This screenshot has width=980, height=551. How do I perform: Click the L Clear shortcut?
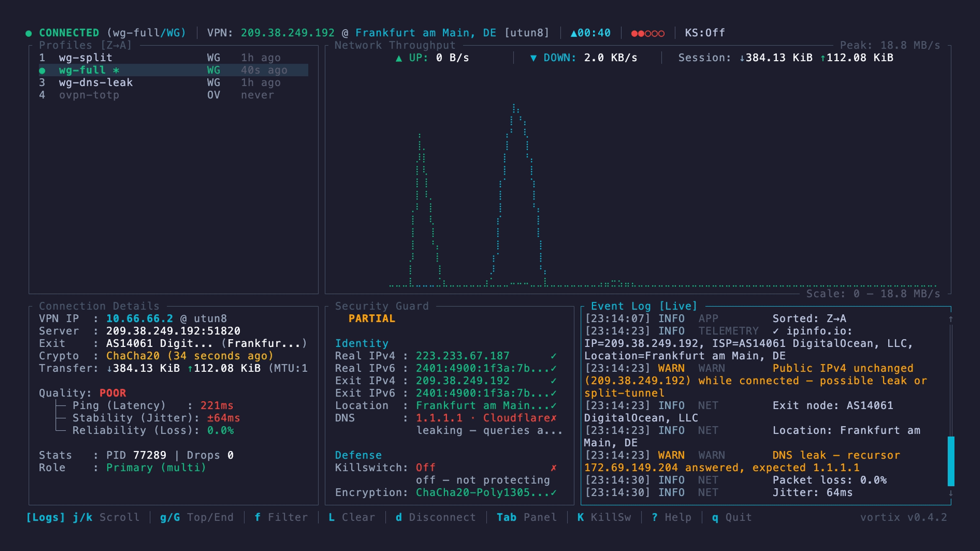[352, 517]
